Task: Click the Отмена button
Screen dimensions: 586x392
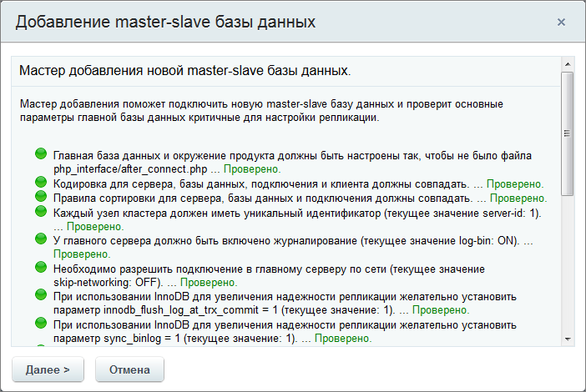Action: click(x=129, y=369)
